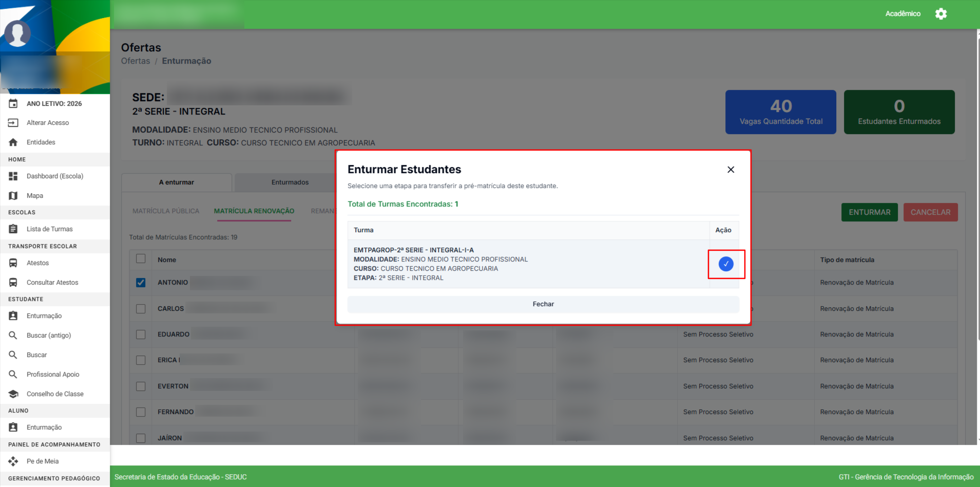The height and width of the screenshot is (487, 980).
Task: Click the Dashboard (Escola) sidebar icon
Action: click(x=13, y=176)
